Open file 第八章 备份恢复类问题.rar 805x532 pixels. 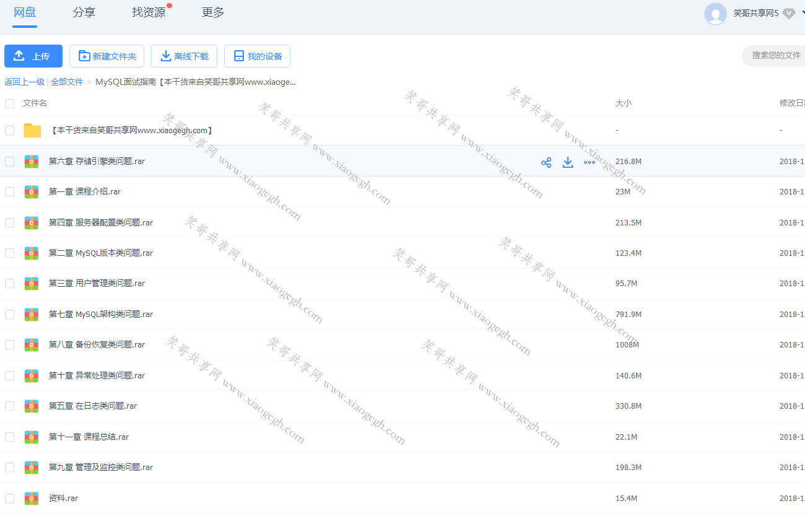97,345
